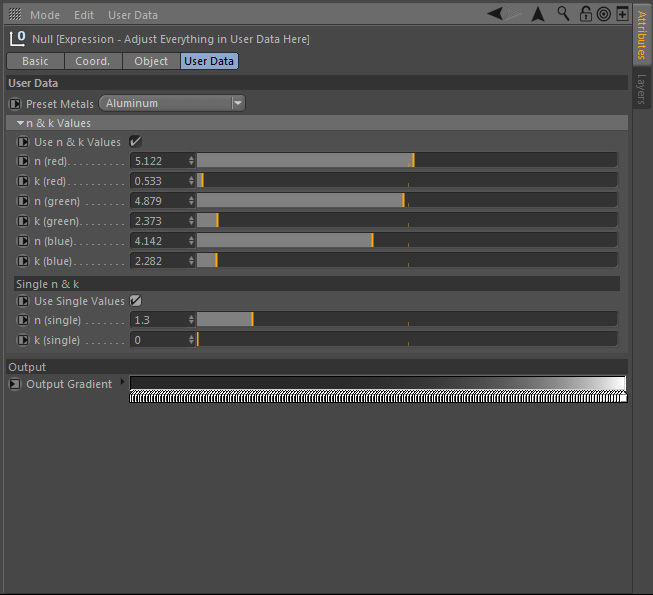
Task: Switch to the Coord. tab
Action: (93, 61)
